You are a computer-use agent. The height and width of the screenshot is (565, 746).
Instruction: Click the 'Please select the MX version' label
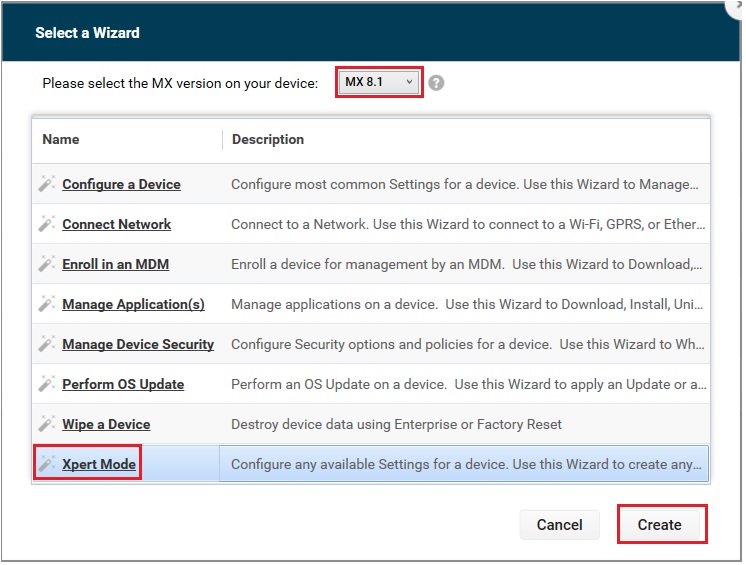pyautogui.click(x=180, y=83)
